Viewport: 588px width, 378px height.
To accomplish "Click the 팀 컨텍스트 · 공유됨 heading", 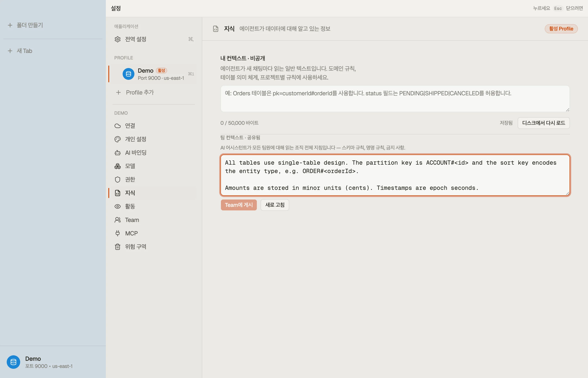I will click(x=240, y=138).
